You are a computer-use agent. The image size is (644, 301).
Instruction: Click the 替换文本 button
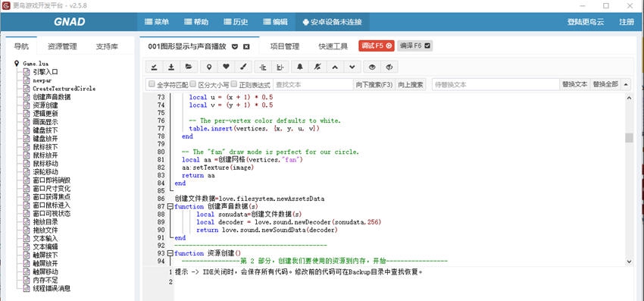coord(574,84)
